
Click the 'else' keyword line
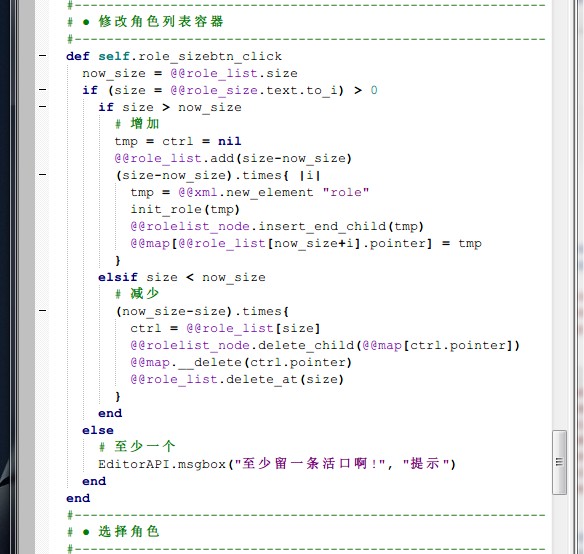click(98, 430)
